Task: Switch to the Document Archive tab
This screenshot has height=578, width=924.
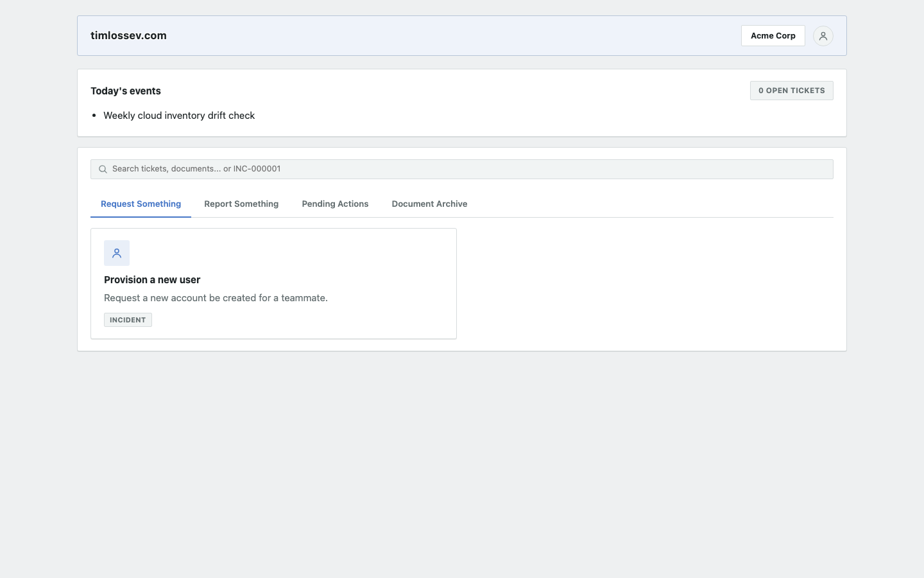Action: tap(429, 204)
